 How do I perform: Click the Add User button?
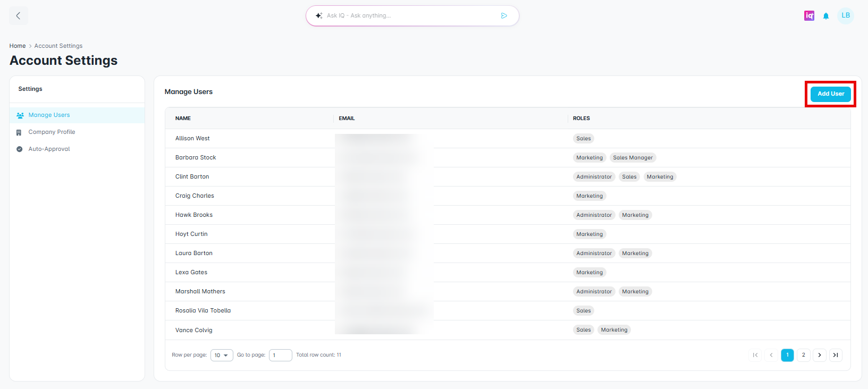830,94
